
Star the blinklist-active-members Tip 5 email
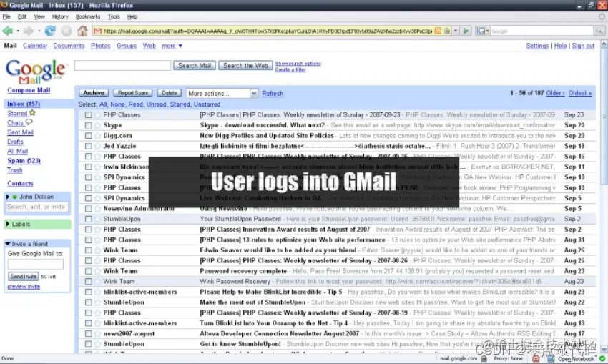click(x=97, y=292)
